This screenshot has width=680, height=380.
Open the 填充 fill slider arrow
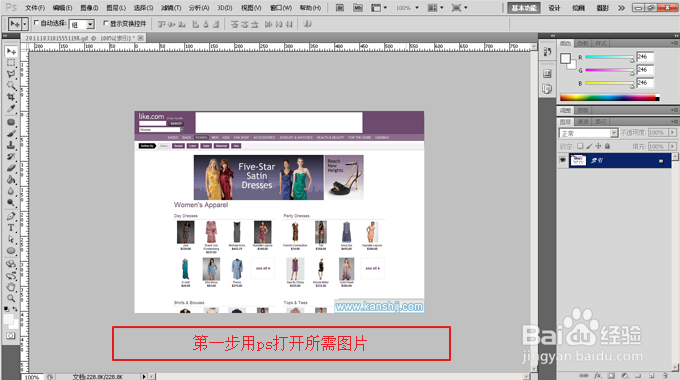[x=673, y=146]
